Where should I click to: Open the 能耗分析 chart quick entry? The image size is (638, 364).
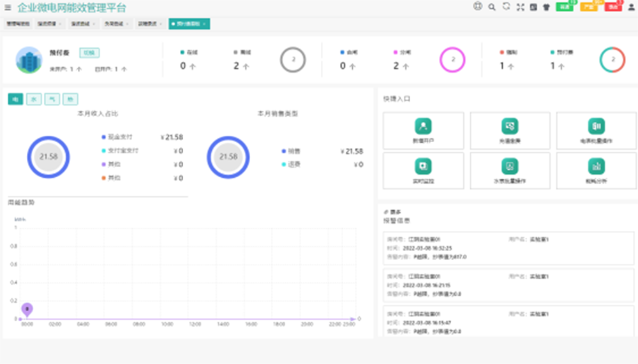coord(597,170)
